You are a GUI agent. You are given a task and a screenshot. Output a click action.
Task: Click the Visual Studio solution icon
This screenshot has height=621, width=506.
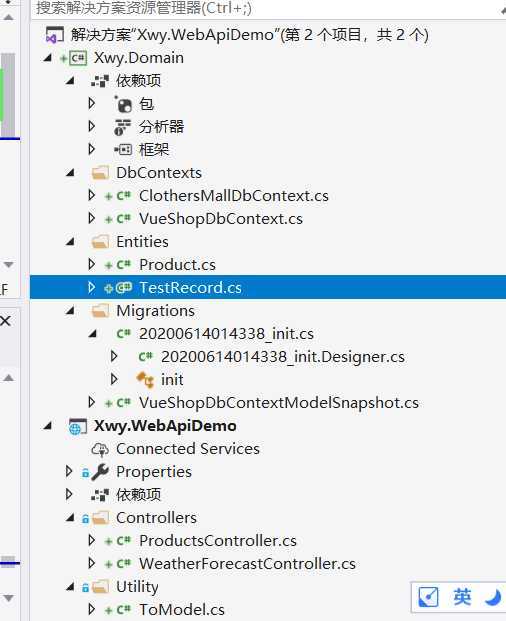(x=55, y=35)
